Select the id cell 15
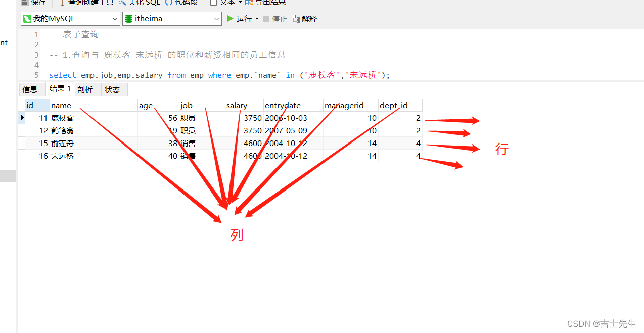 tap(37, 143)
